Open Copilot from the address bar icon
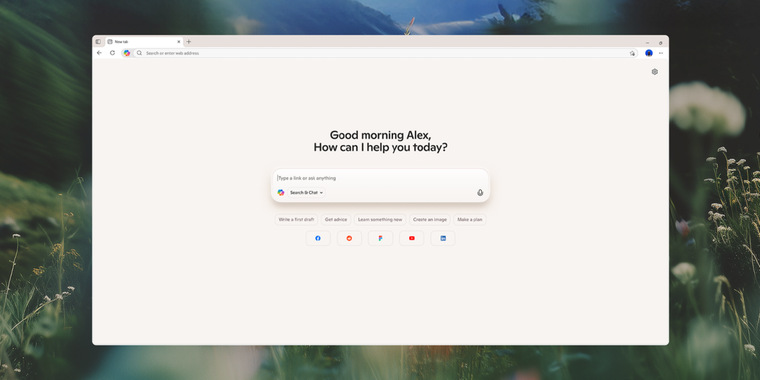The width and height of the screenshot is (760, 380). [127, 53]
